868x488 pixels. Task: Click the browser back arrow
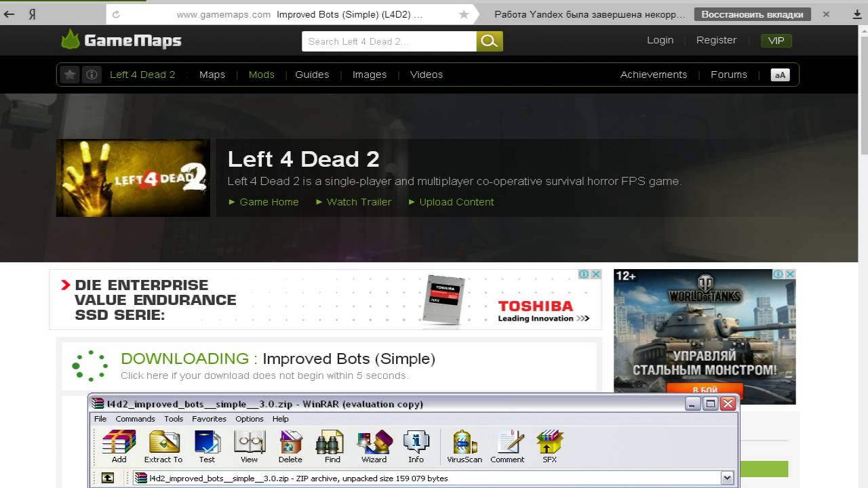[9, 14]
